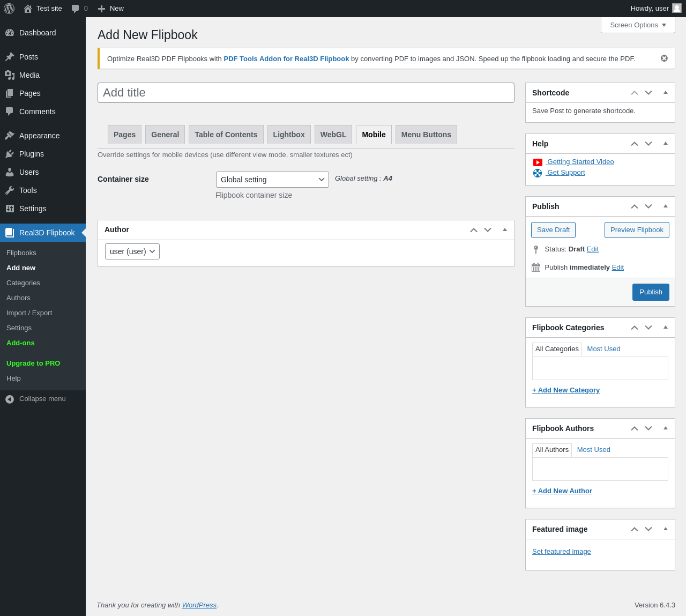Click the YouTube icon for Getting Started Video

(538, 162)
